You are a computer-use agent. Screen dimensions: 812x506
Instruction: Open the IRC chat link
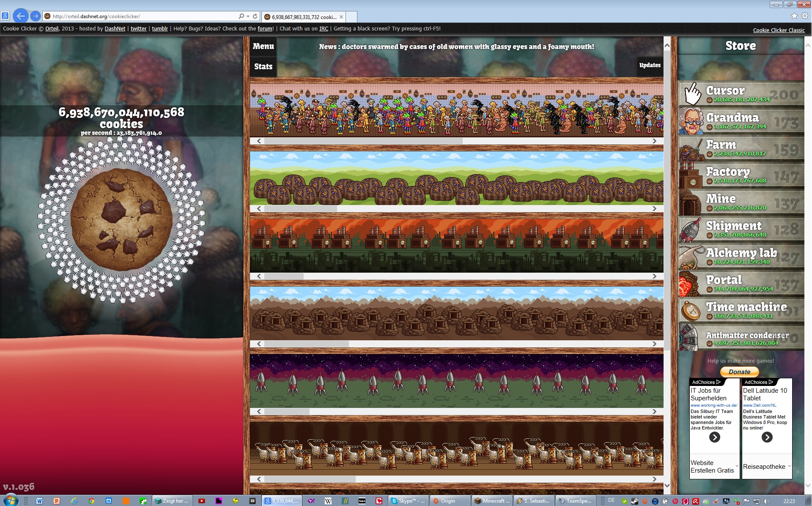[x=324, y=29]
